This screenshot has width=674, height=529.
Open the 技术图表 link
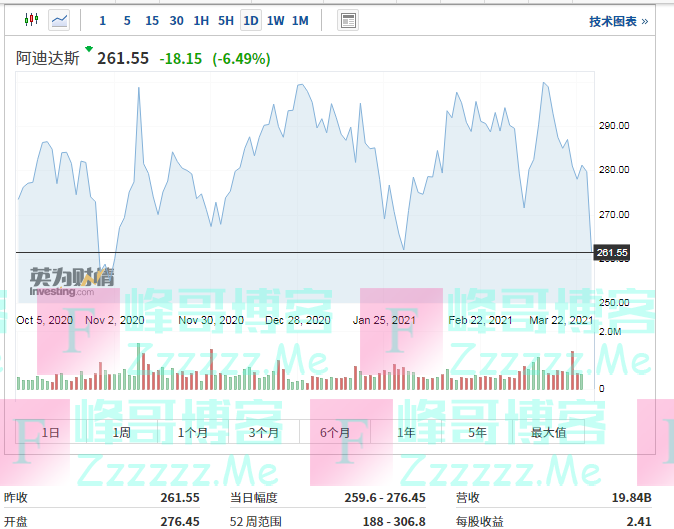[x=618, y=21]
